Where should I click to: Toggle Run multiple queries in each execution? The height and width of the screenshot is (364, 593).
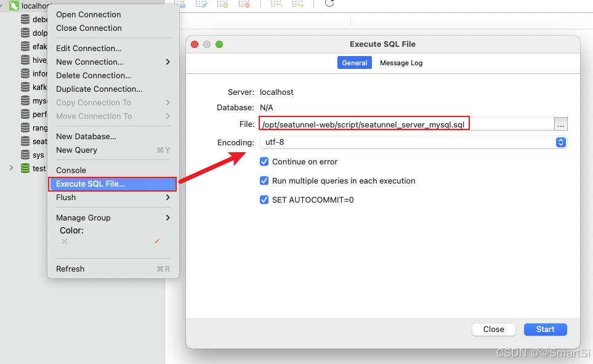(264, 180)
